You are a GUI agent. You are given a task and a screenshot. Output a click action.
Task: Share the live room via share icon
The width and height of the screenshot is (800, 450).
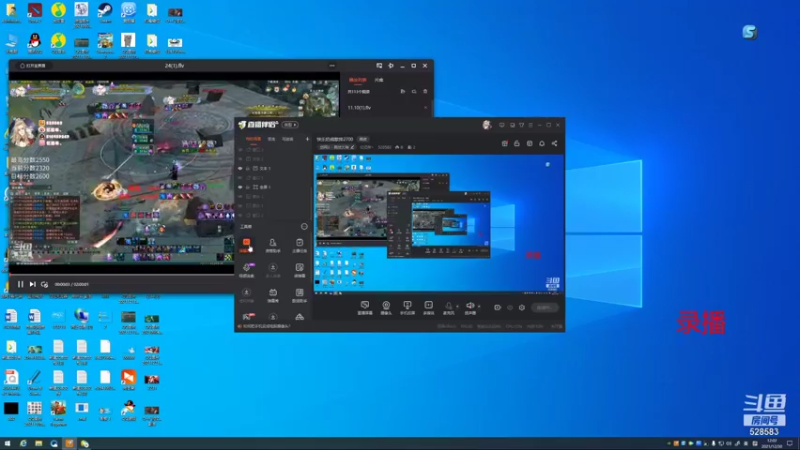555,143
